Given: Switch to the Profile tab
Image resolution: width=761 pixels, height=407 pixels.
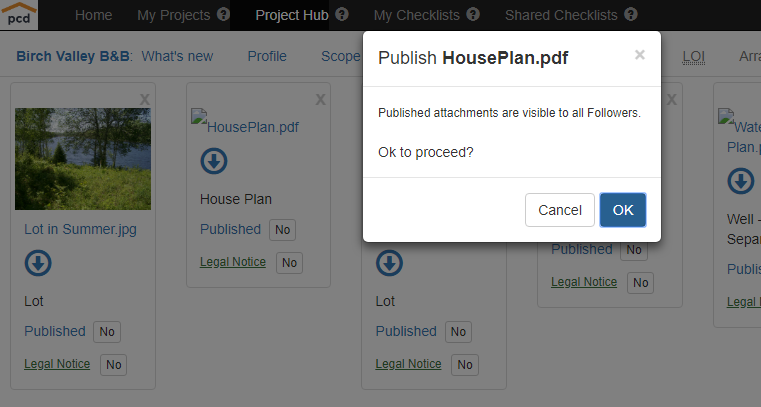Looking at the screenshot, I should coord(267,56).
